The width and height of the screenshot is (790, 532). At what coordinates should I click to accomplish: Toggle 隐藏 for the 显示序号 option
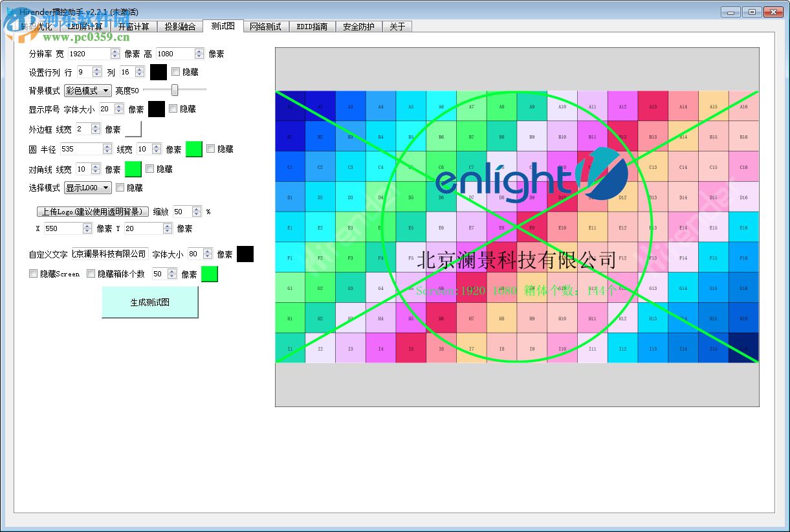(x=172, y=109)
